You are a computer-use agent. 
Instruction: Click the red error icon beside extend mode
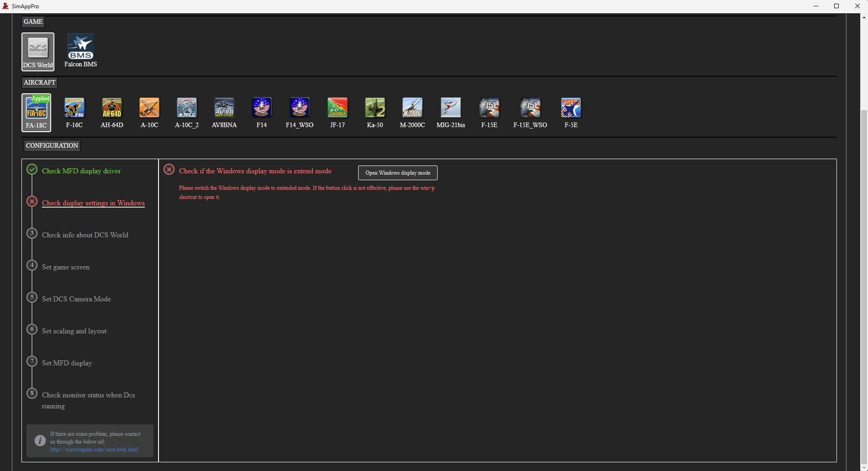coord(169,170)
